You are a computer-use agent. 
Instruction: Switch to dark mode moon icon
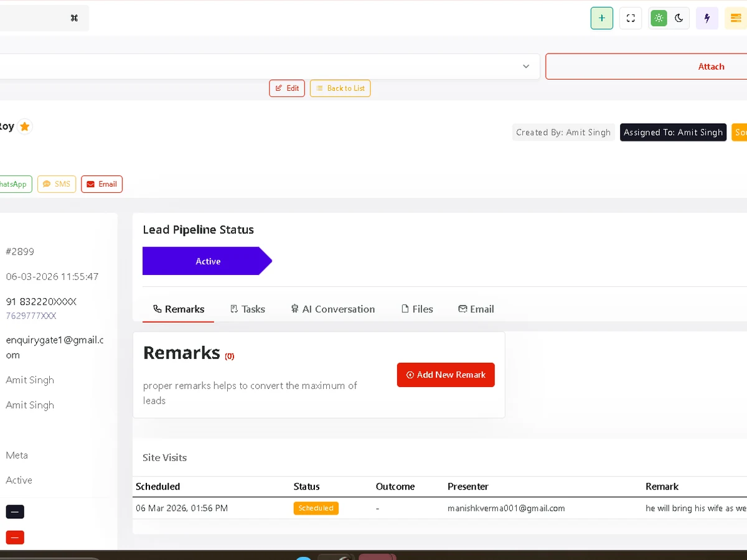(679, 18)
